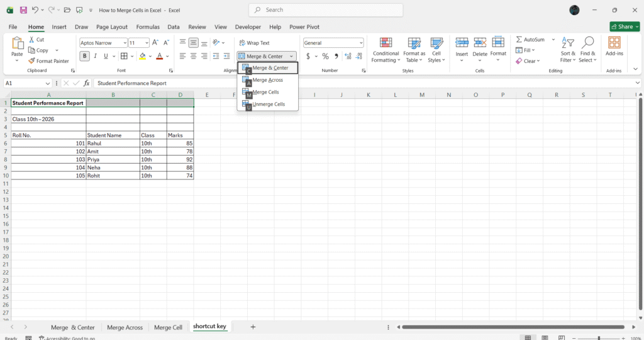This screenshot has width=644, height=340.
Task: Cut the selected cells
Action: 36,40
